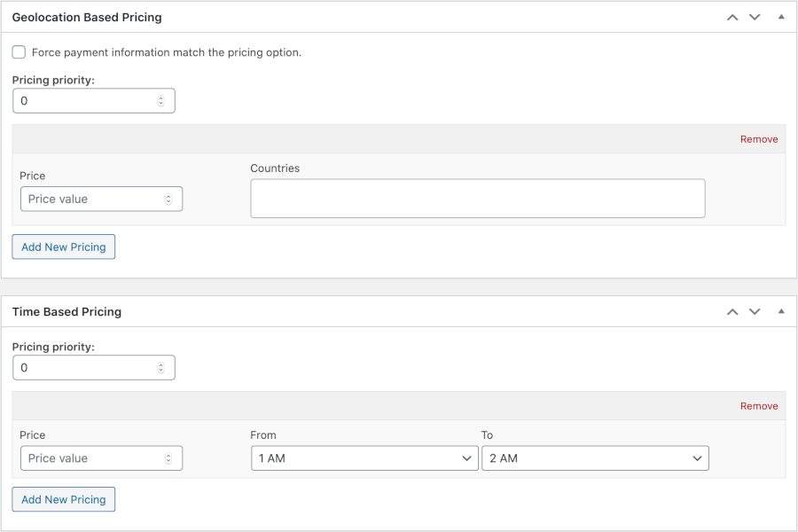Screen dimensions: 798x532
Task: Click stepper arrows on Geolocation Price value
Action: (x=168, y=199)
